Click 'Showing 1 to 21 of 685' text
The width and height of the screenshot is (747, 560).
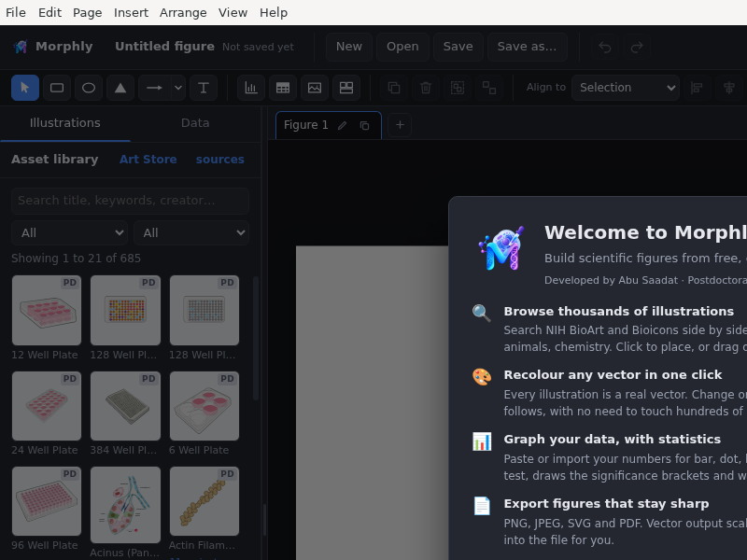click(x=77, y=259)
